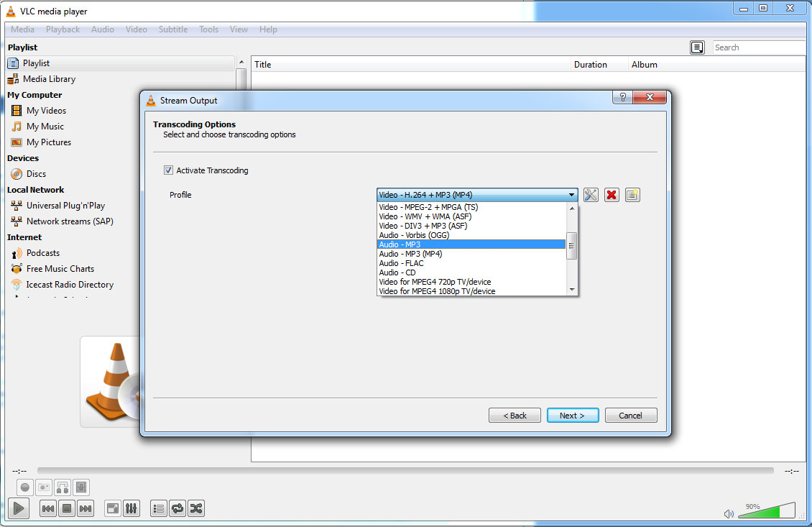Screen dimensions: 812x527
Task: Cancel the Stream Output dialog
Action: click(x=631, y=416)
